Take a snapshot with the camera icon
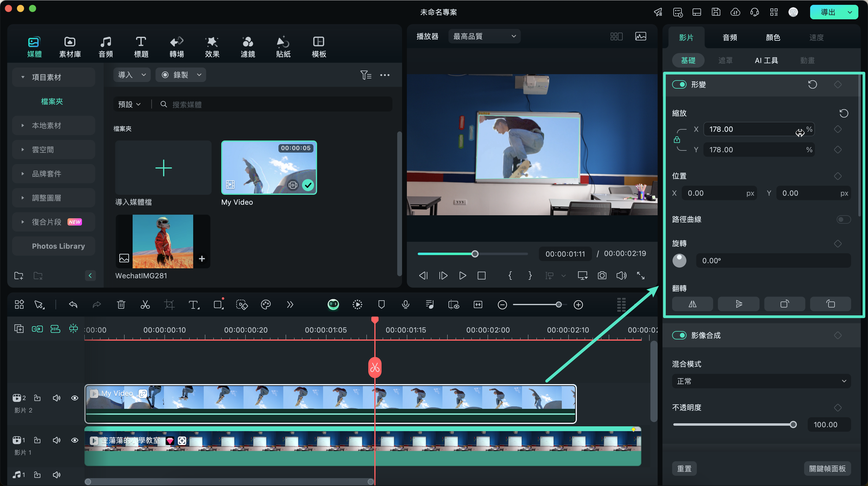The width and height of the screenshot is (868, 486). (x=602, y=276)
